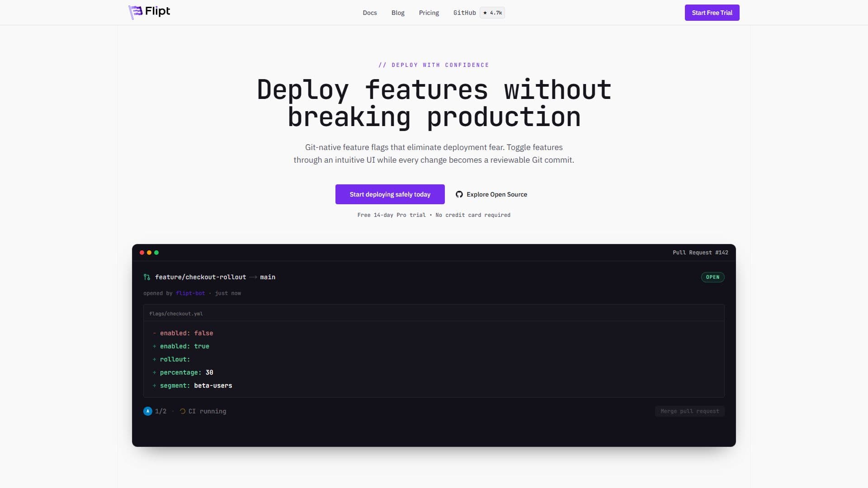Image resolution: width=868 pixels, height=488 pixels.
Task: Click the 1/2 approvals count
Action: pyautogui.click(x=161, y=411)
